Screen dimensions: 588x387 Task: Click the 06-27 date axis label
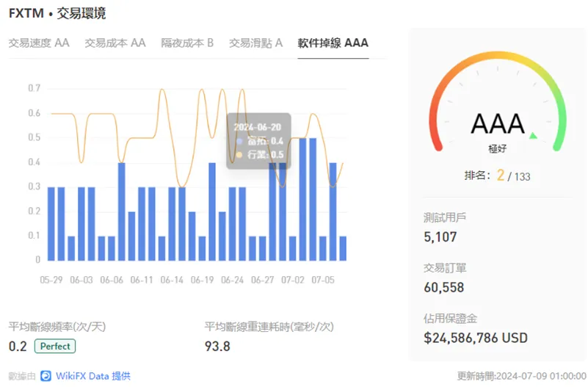pyautogui.click(x=263, y=280)
